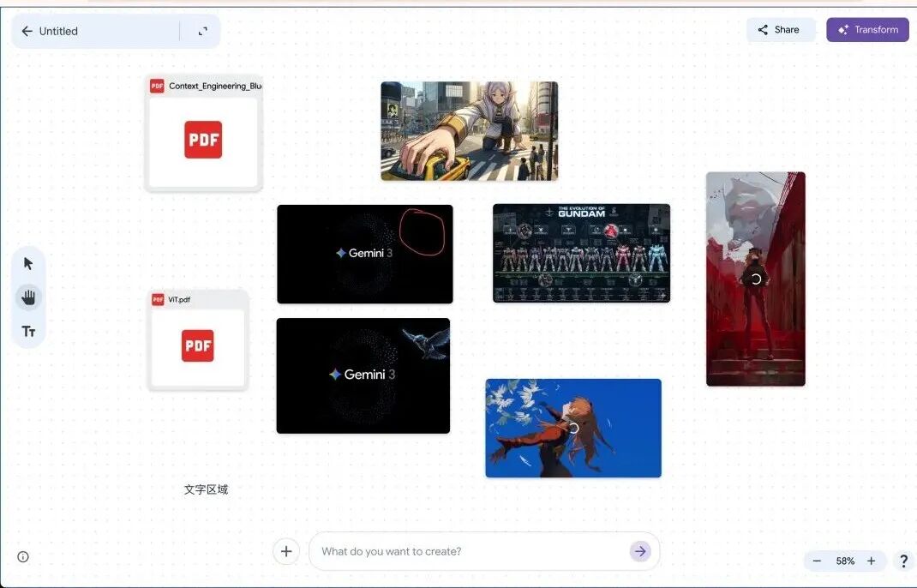Click the plus add button beside prompt

(286, 551)
